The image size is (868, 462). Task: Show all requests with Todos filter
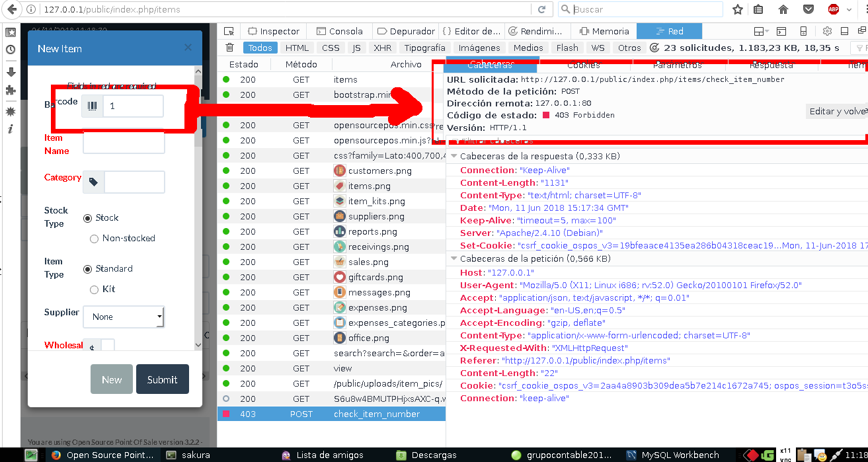pos(260,48)
